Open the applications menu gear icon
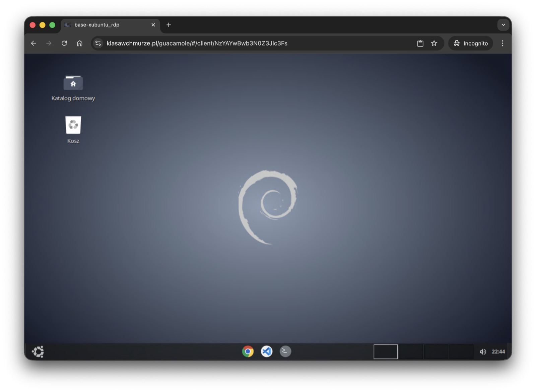This screenshot has width=536, height=392. click(x=38, y=351)
